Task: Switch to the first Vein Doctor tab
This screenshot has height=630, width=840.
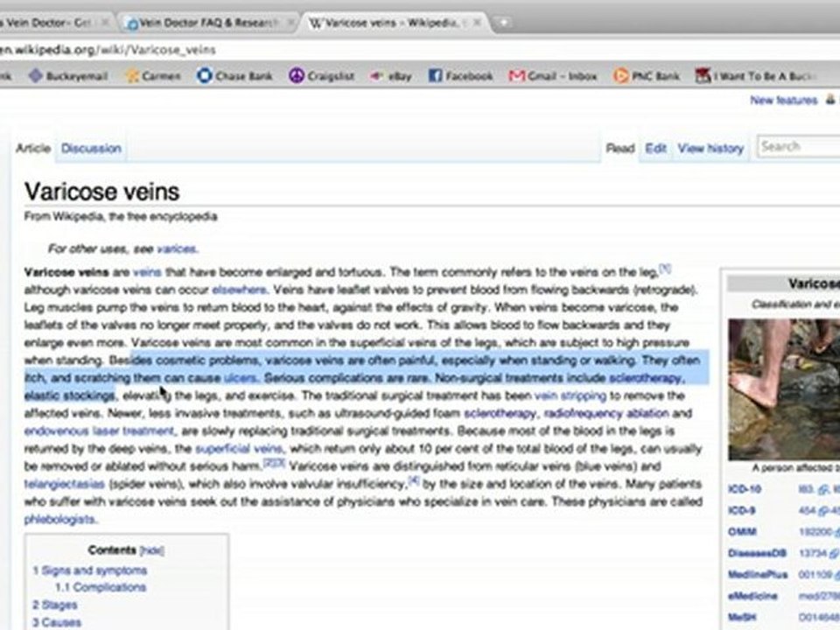Action: coord(53,23)
